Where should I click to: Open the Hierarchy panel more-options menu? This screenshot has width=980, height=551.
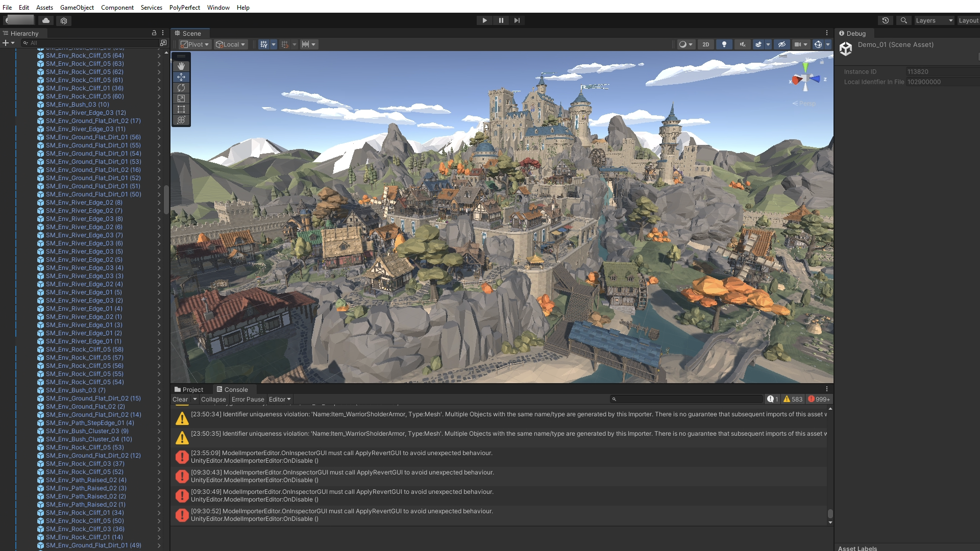(163, 33)
